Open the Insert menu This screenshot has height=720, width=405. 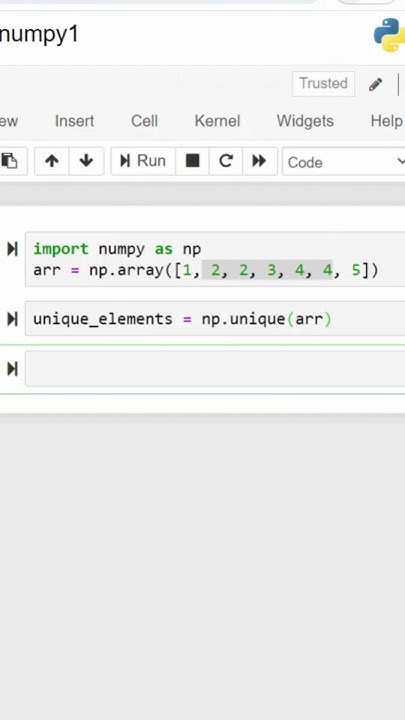(74, 121)
